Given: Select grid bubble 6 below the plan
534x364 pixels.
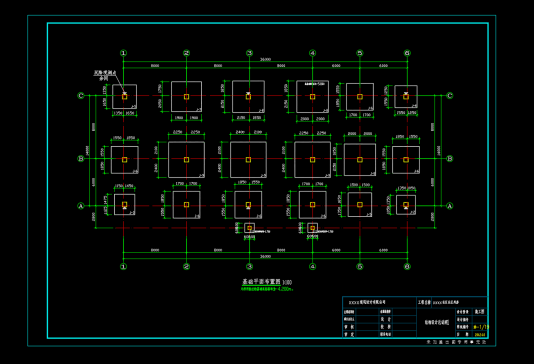Looking at the screenshot, I should [x=407, y=266].
